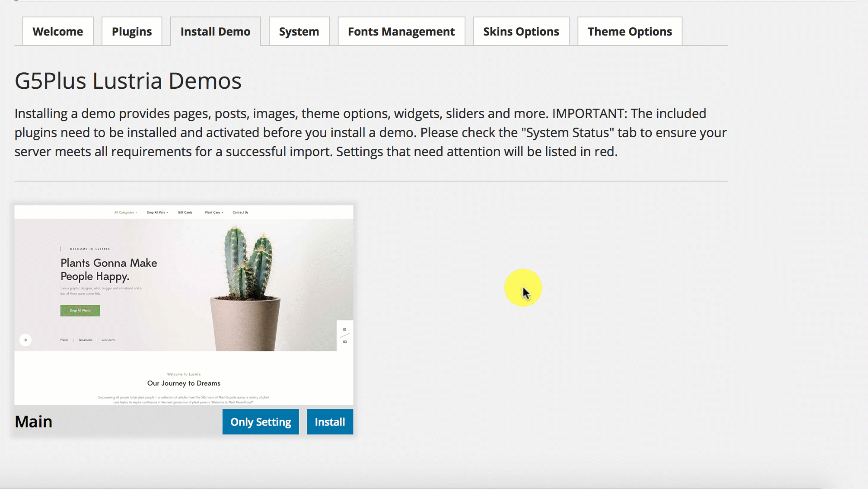Image resolution: width=868 pixels, height=489 pixels.
Task: Click the circular arrow icon in the preview
Action: 25,340
